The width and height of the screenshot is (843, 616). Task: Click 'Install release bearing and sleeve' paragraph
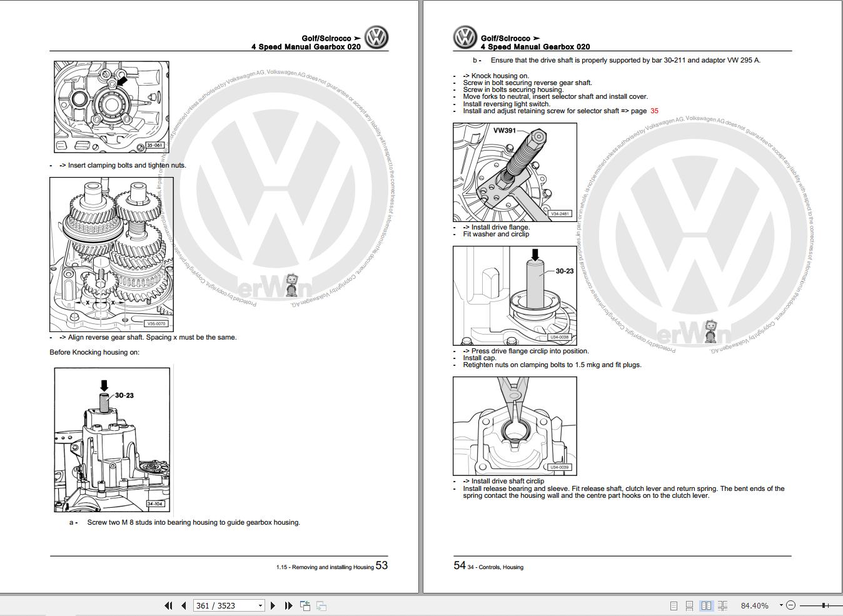[x=623, y=492]
